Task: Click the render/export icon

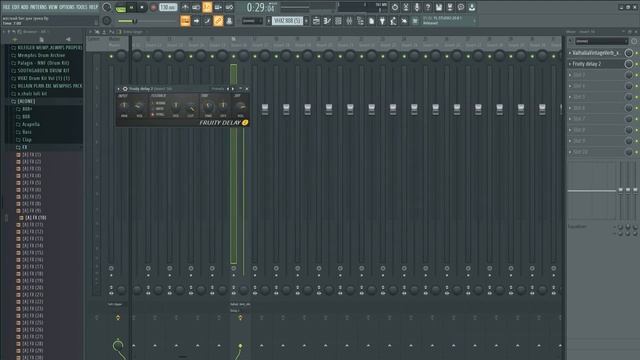Action: (450, 7)
